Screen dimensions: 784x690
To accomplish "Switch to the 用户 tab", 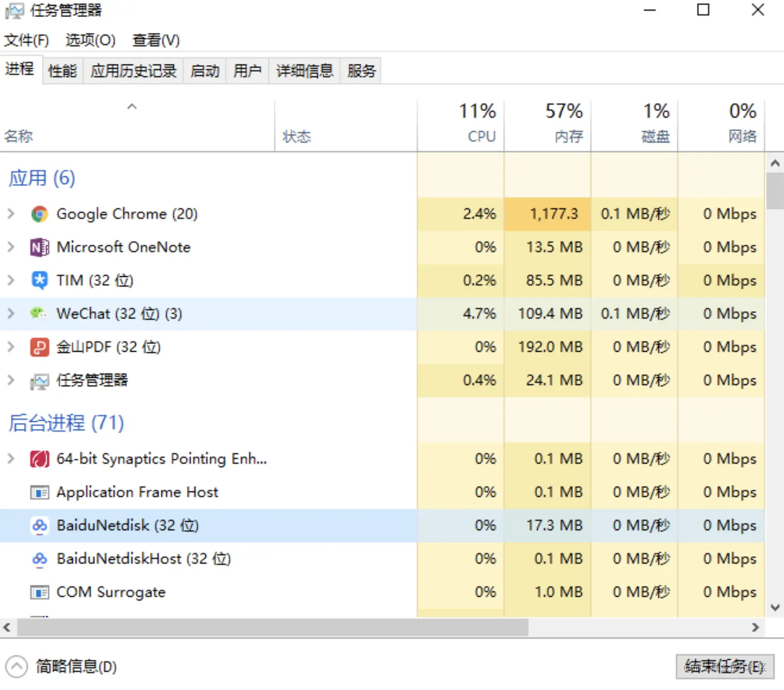I will coord(247,71).
